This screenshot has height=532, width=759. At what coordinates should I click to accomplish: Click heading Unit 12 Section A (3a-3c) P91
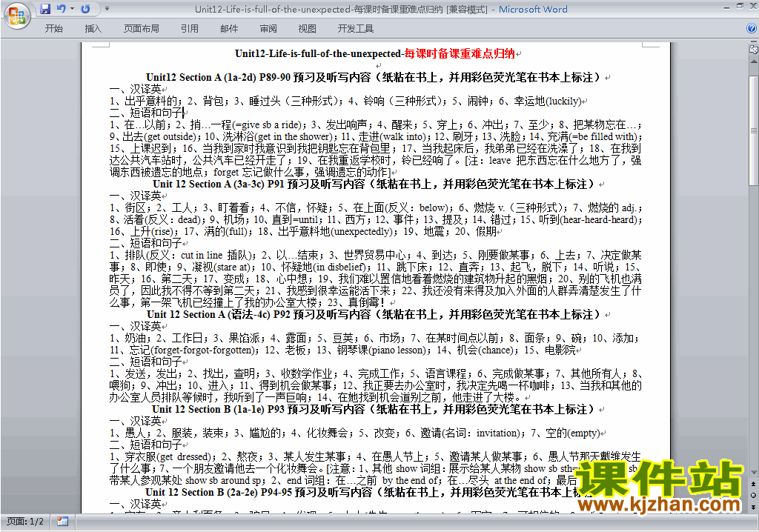click(x=219, y=184)
